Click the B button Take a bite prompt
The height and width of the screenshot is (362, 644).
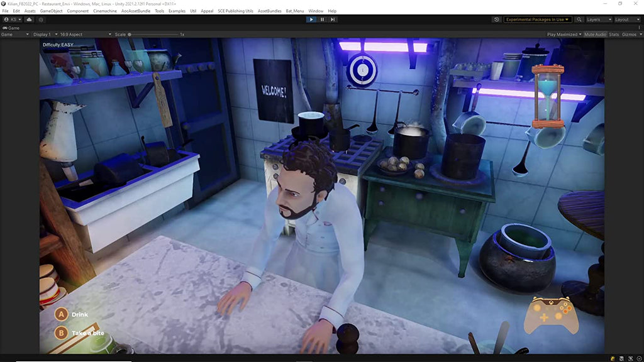coord(62,332)
